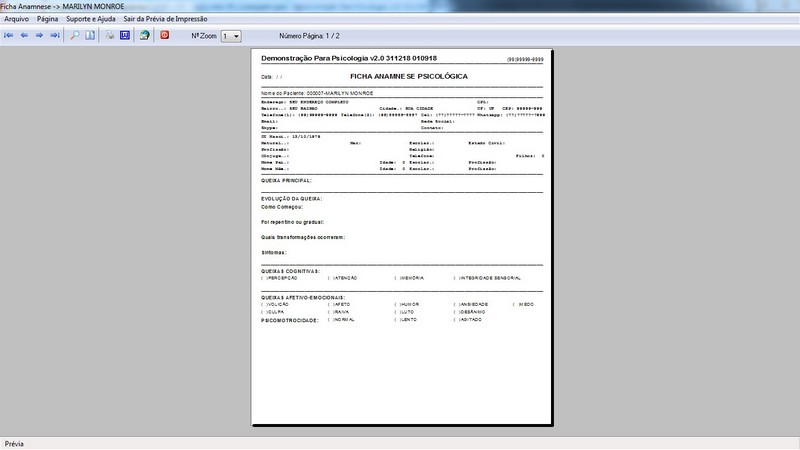
Task: Click the two-page view icon
Action: 90,35
